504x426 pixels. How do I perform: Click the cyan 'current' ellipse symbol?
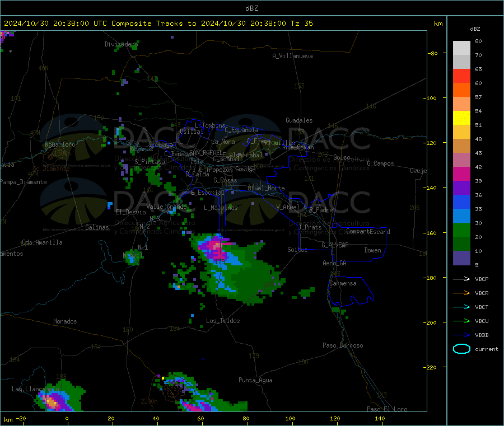[461, 349]
